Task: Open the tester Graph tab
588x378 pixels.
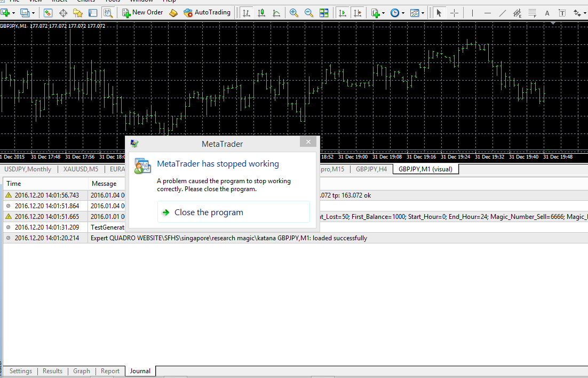Action: 82,371
